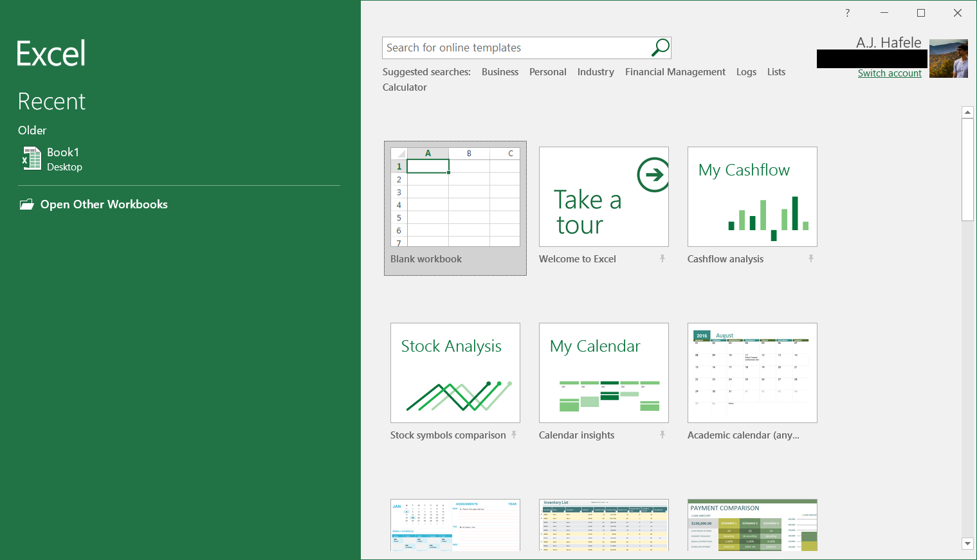
Task: Select the Business suggested search
Action: 500,72
